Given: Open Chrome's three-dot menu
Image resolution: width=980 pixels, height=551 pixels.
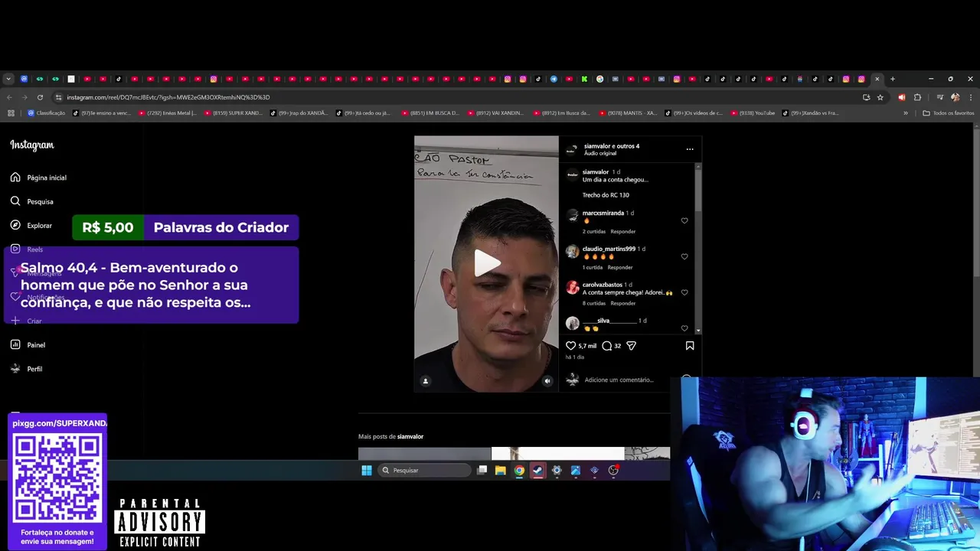Looking at the screenshot, I should tap(970, 97).
